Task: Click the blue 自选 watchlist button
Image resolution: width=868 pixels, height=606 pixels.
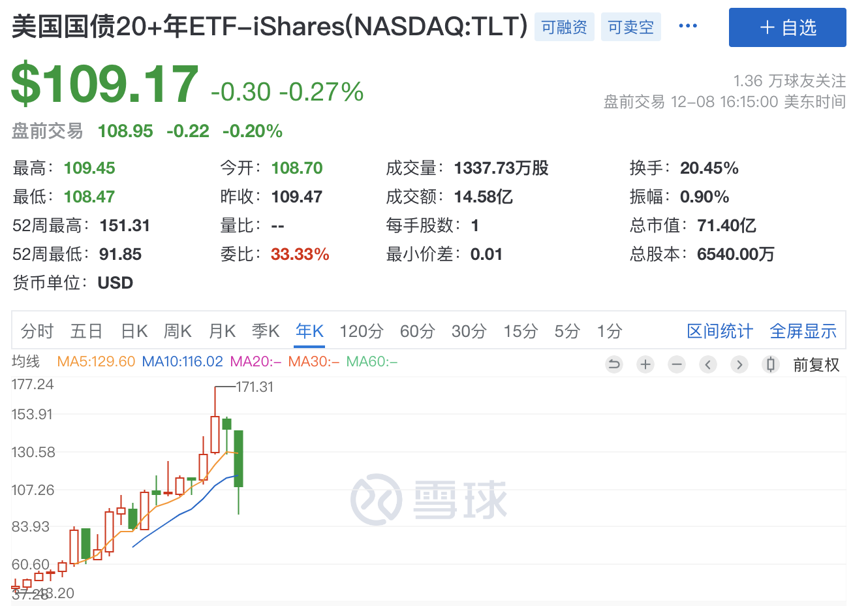Action: pyautogui.click(x=787, y=27)
